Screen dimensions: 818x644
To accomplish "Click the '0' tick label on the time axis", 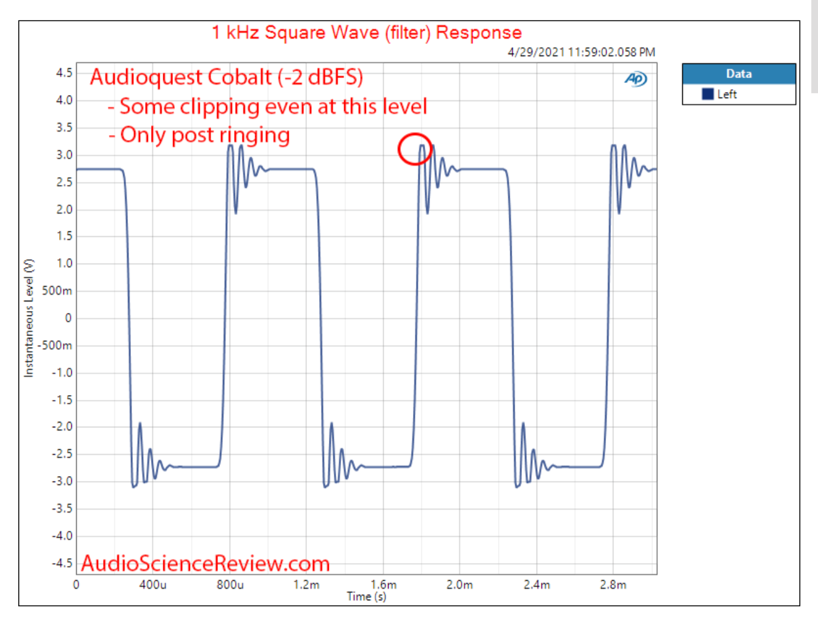I will 76,584.
